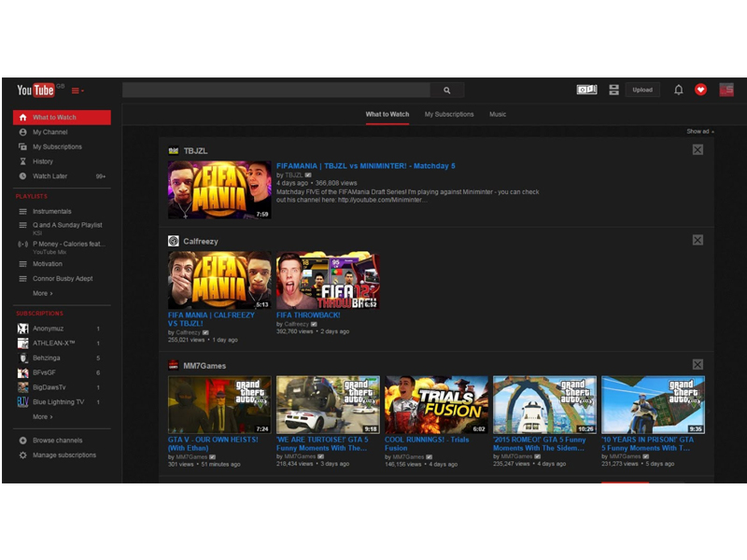Expand the 'Show ad' toggle
Screen dimensions: 747x560
pos(699,132)
